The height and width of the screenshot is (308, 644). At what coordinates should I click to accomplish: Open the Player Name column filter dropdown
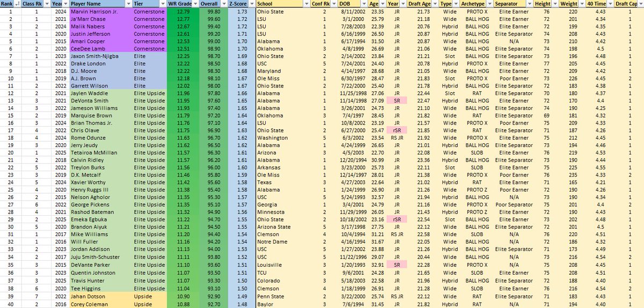coord(128,3)
